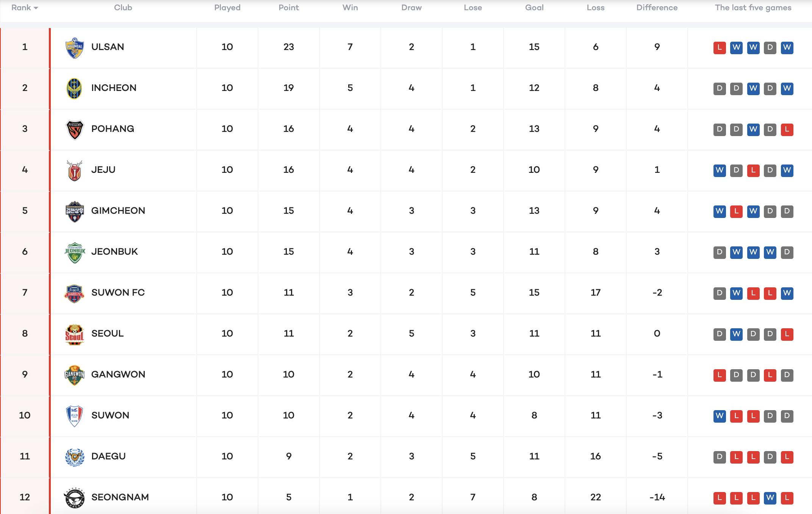Open the ULSAN club name

(x=108, y=47)
